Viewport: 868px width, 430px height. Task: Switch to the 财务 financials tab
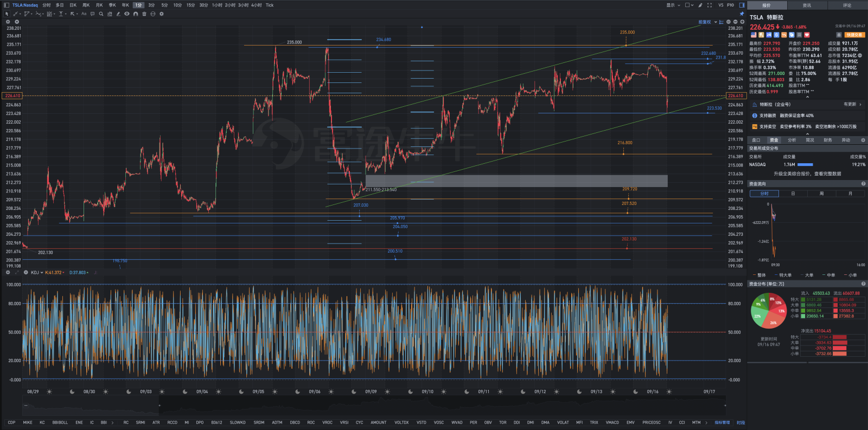(x=828, y=140)
